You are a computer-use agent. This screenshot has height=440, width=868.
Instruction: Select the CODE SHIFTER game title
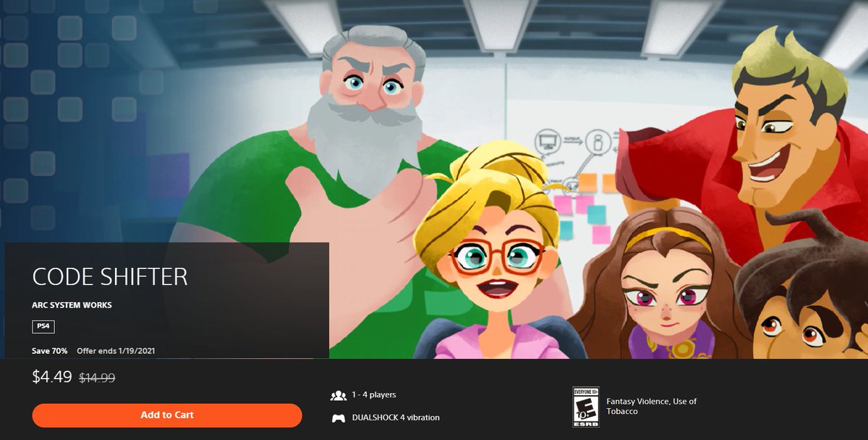(110, 276)
